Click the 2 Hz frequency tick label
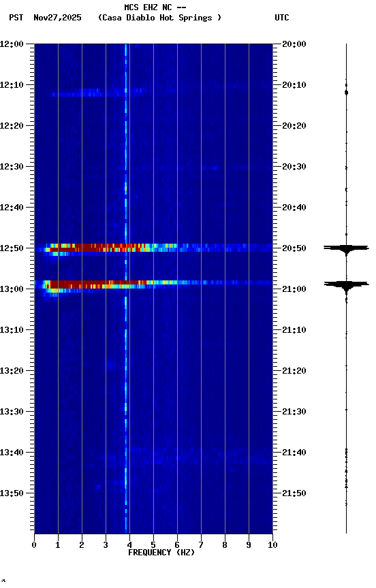The image size is (376, 588). [x=82, y=545]
